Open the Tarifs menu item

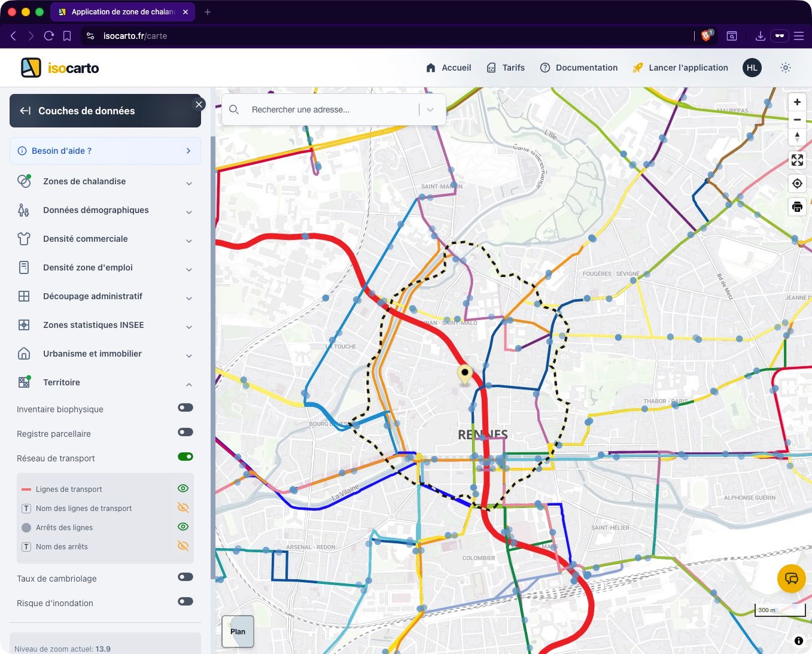(506, 68)
